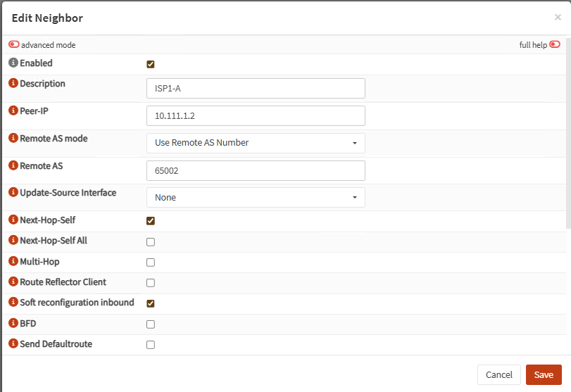Click the info icon next to BFD

(x=13, y=324)
